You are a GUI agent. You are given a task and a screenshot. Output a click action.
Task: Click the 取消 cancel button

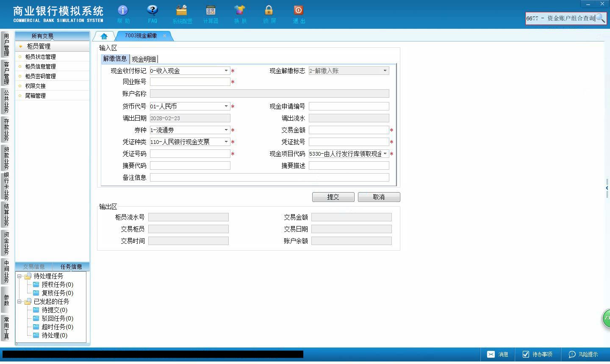379,197
